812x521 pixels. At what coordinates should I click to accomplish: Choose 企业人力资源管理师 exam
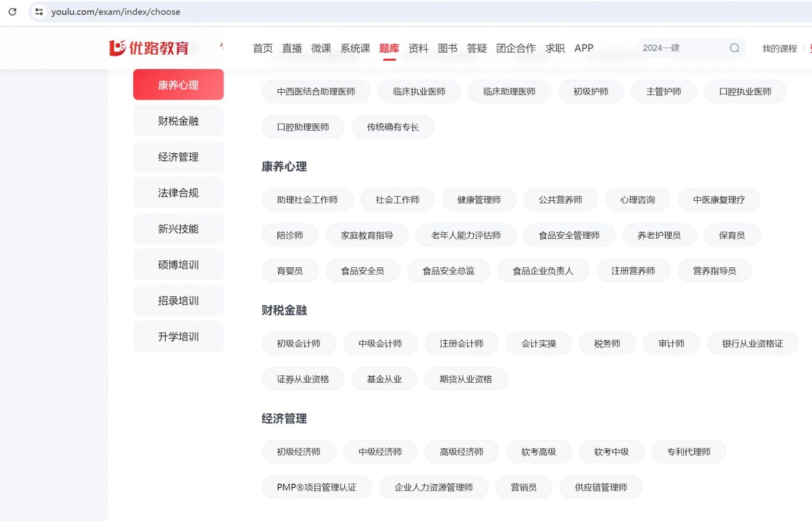pos(434,487)
